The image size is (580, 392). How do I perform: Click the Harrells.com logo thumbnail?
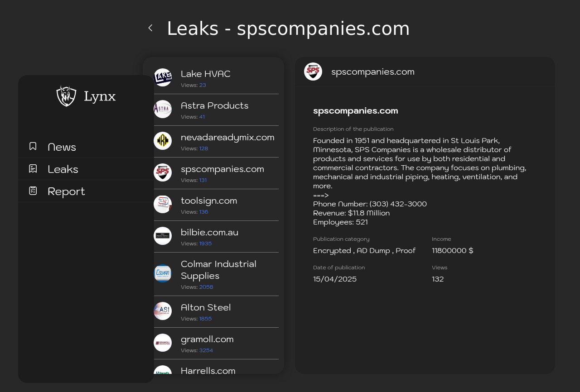coord(163,369)
